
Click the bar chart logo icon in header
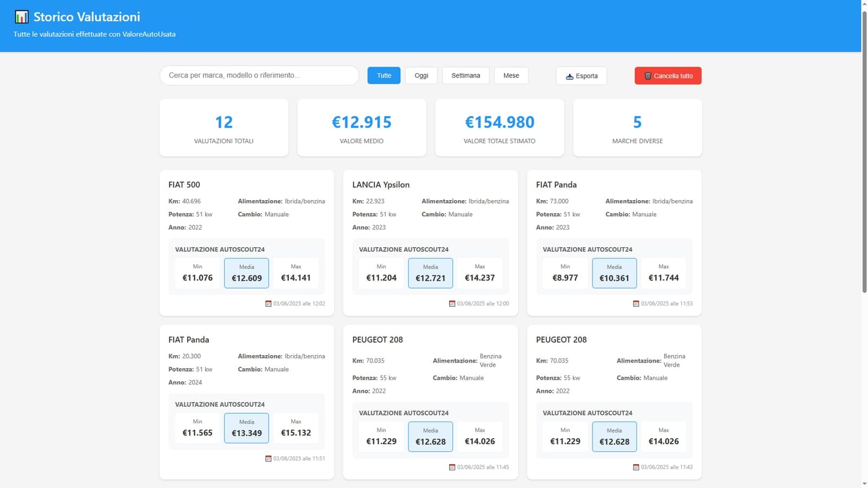[21, 17]
